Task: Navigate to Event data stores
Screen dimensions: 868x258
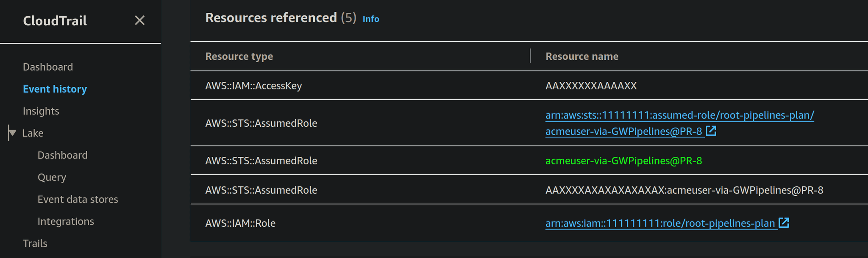Action: 78,199
